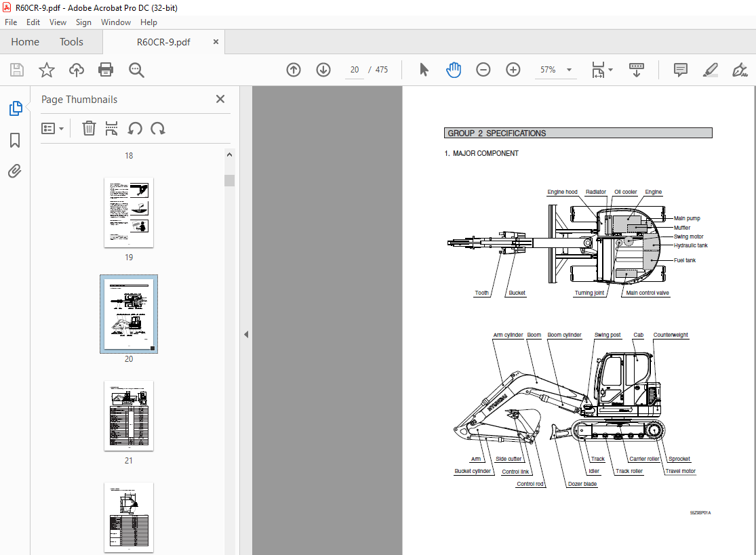Switch to the Home tab
This screenshot has width=756, height=555.
tap(25, 42)
